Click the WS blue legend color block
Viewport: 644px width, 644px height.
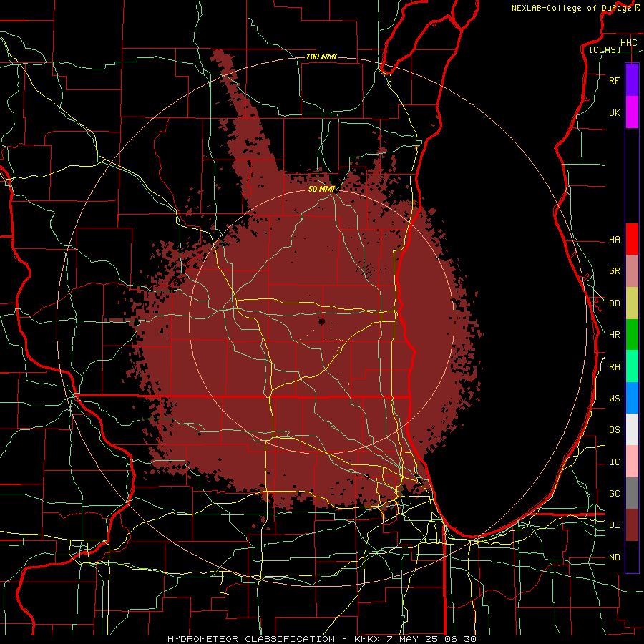[x=632, y=398]
